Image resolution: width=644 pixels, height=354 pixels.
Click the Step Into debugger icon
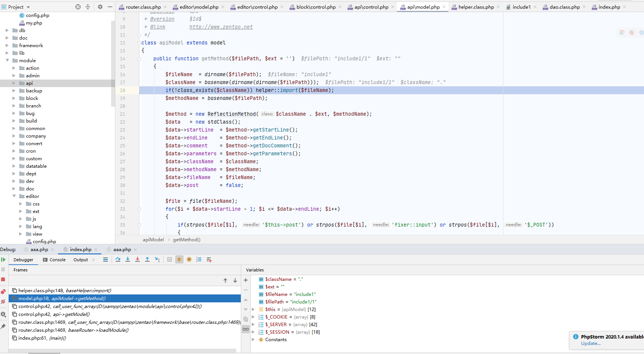coord(128,259)
